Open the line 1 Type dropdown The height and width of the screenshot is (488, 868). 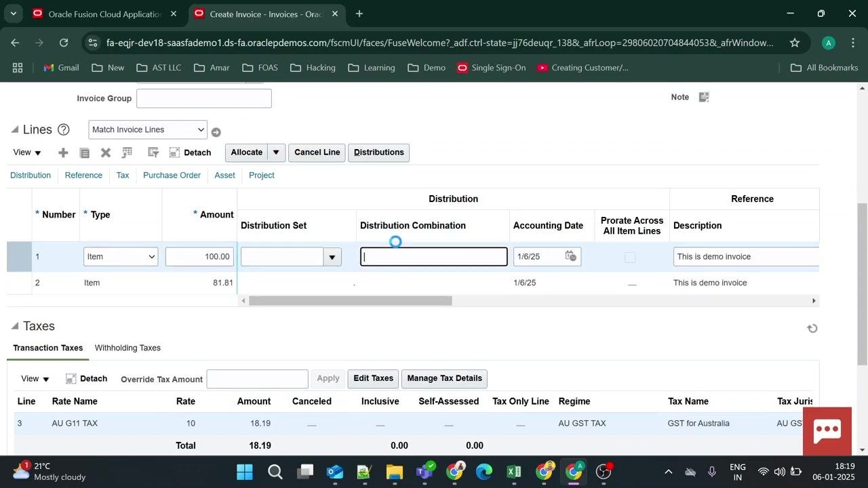point(121,257)
